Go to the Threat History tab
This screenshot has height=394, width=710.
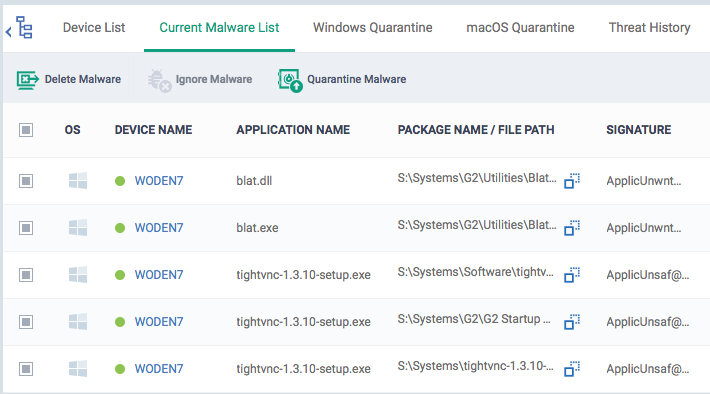[x=649, y=28]
